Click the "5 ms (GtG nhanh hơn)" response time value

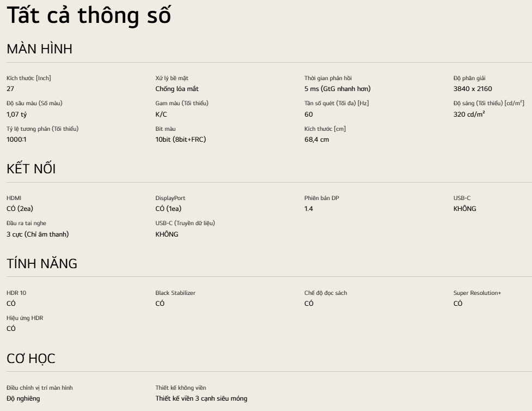pyautogui.click(x=338, y=89)
